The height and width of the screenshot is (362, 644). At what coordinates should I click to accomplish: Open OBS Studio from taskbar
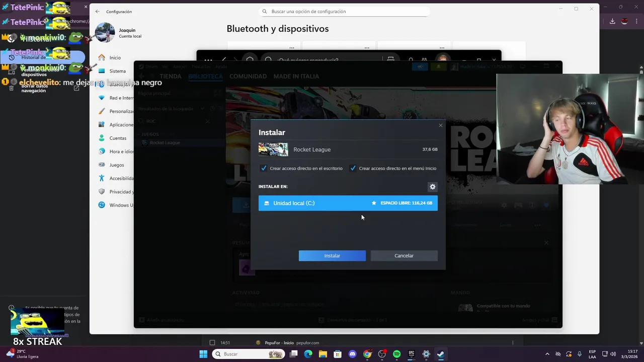pos(382,354)
